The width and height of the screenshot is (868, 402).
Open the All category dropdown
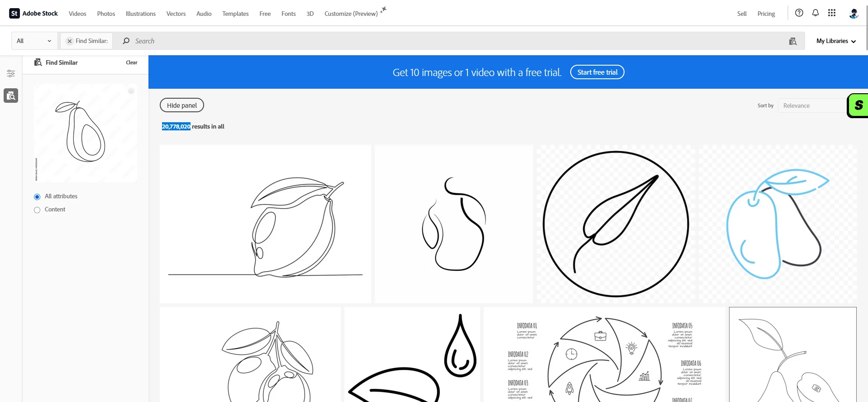click(34, 41)
